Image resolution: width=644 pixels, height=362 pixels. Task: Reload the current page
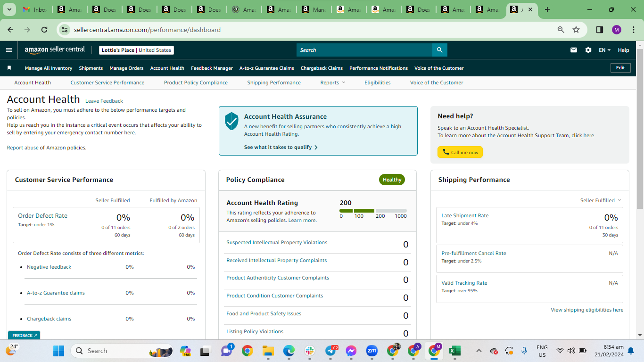pos(44,30)
